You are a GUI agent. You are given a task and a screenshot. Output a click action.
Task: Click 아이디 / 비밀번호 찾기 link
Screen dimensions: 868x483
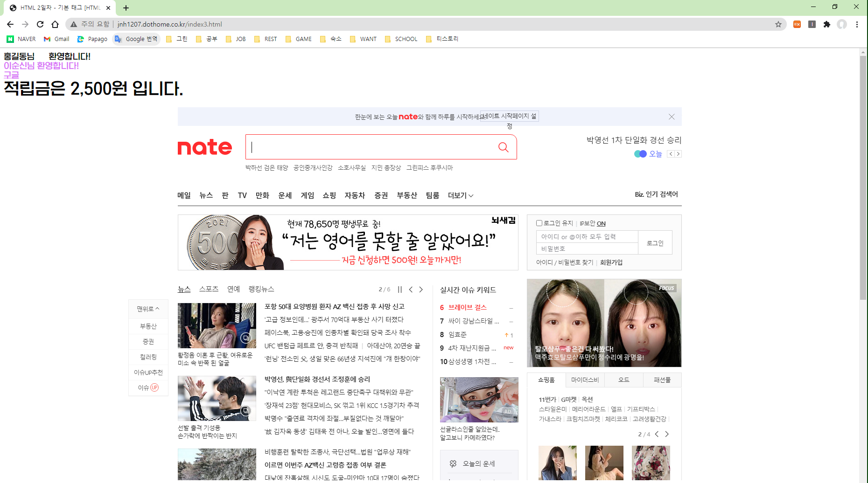tap(565, 262)
